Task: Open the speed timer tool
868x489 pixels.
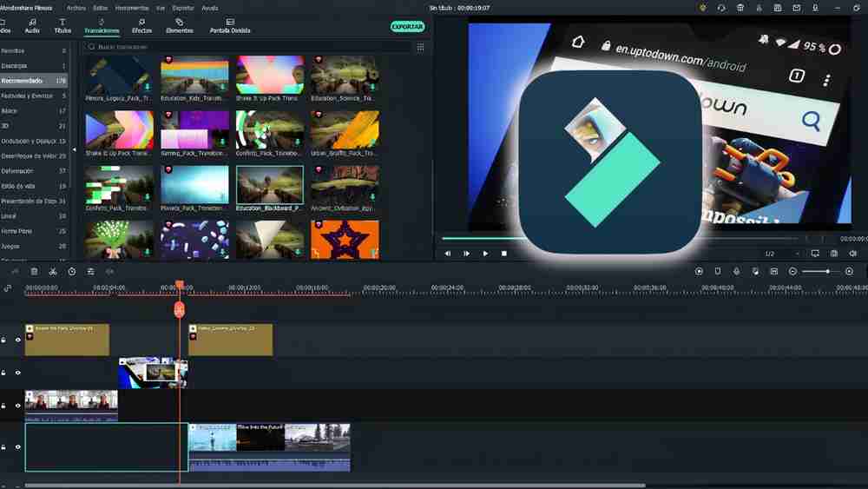Action: [x=71, y=271]
